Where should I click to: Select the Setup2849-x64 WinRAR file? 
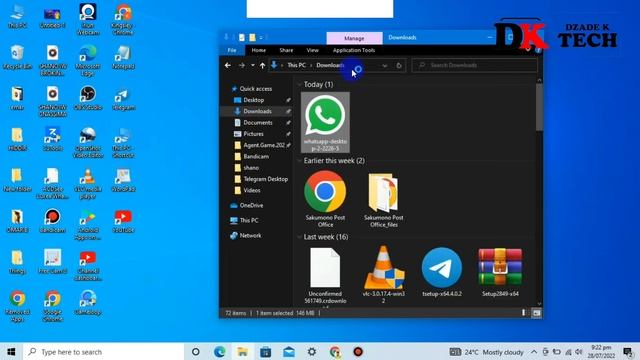[x=500, y=272]
